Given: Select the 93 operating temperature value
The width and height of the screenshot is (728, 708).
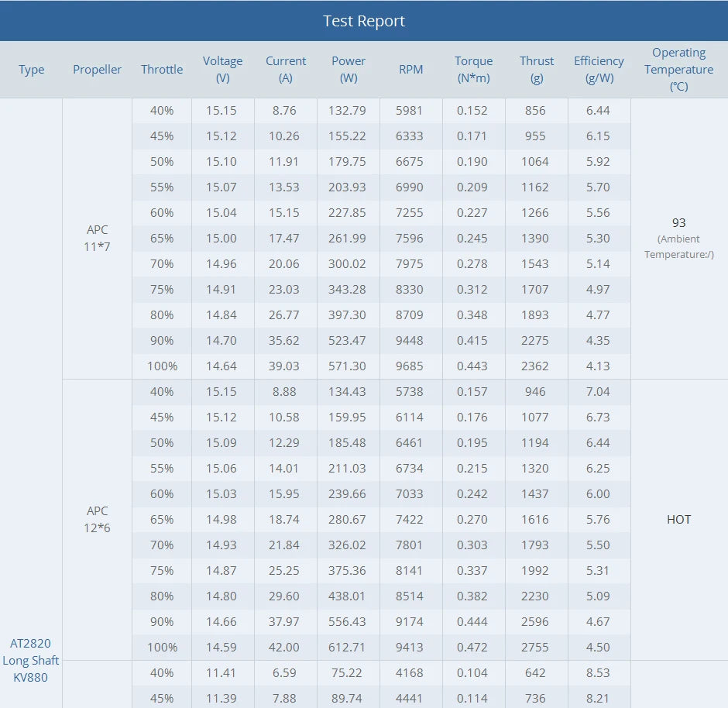Looking at the screenshot, I should tap(679, 223).
